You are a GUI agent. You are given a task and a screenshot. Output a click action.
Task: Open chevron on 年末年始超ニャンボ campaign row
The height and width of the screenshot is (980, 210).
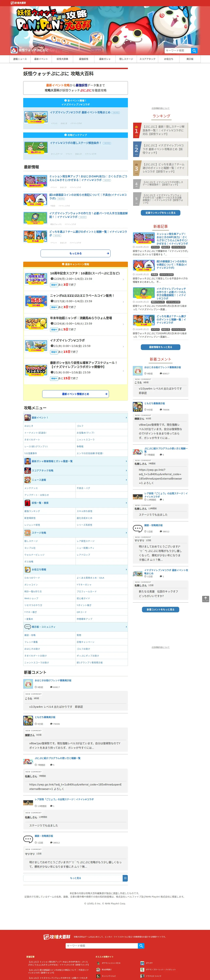pyautogui.click(x=123, y=324)
